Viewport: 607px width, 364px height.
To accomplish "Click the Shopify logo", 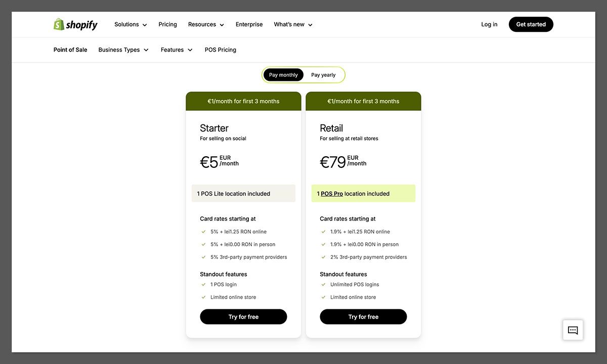I will (x=75, y=24).
